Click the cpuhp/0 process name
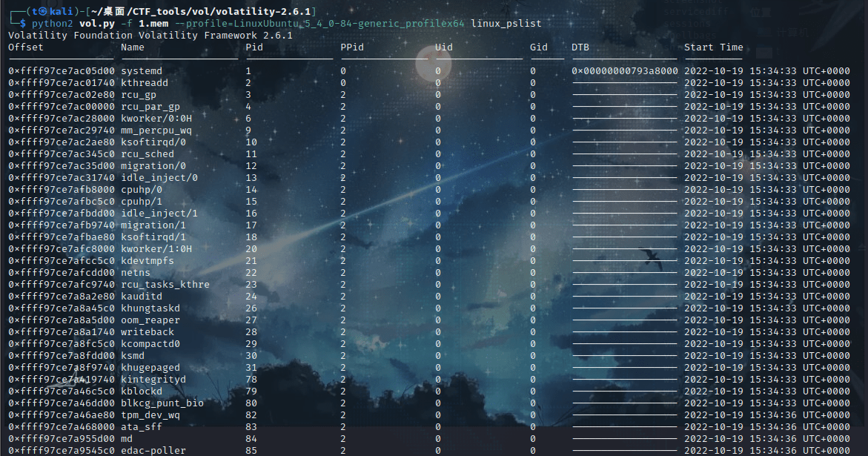Screen dimensions: 868x456 pos(142,189)
